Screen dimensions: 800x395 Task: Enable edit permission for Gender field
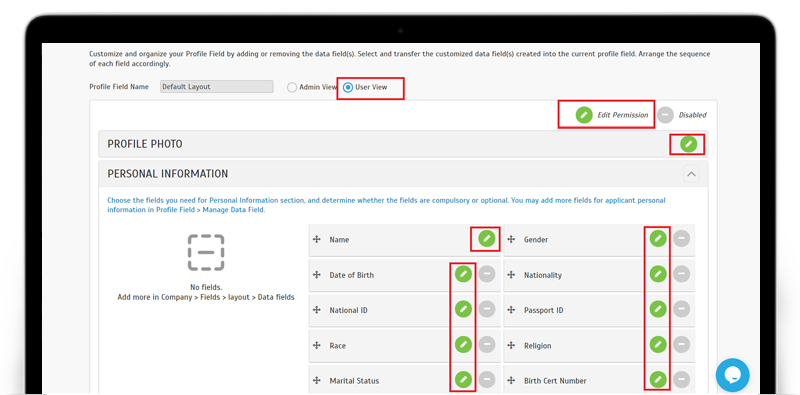[658, 239]
